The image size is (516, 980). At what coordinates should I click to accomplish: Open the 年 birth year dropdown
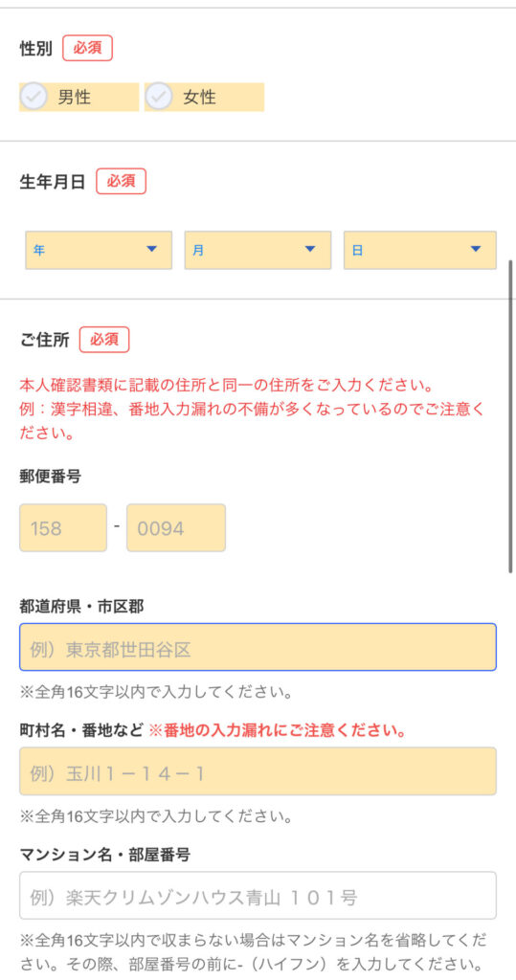tap(99, 250)
